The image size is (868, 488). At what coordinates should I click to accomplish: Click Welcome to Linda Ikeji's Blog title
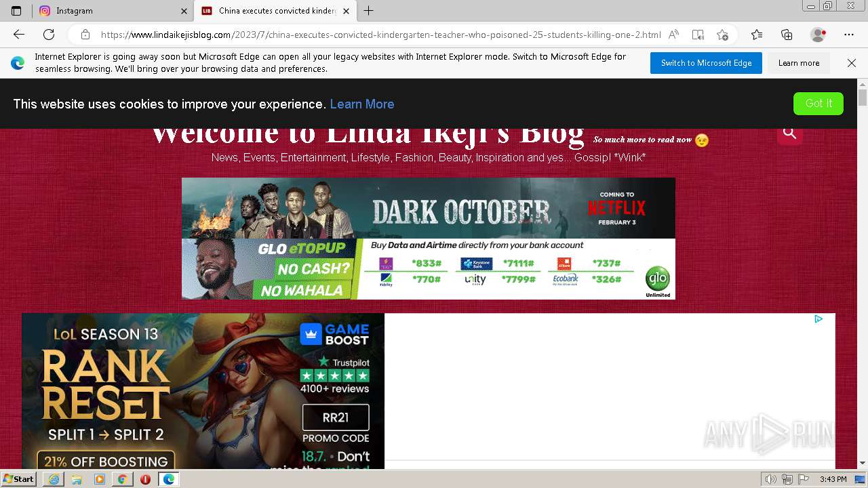pyautogui.click(x=368, y=136)
